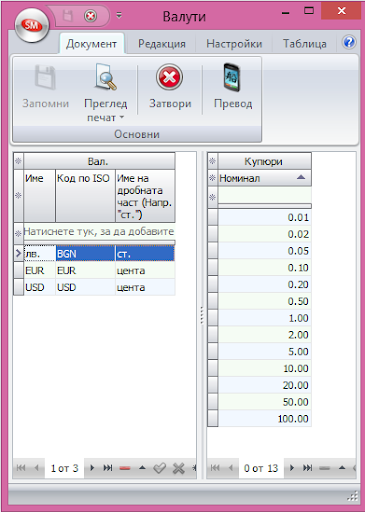Click the row selector of USD row
The image size is (365, 512).
(18, 287)
